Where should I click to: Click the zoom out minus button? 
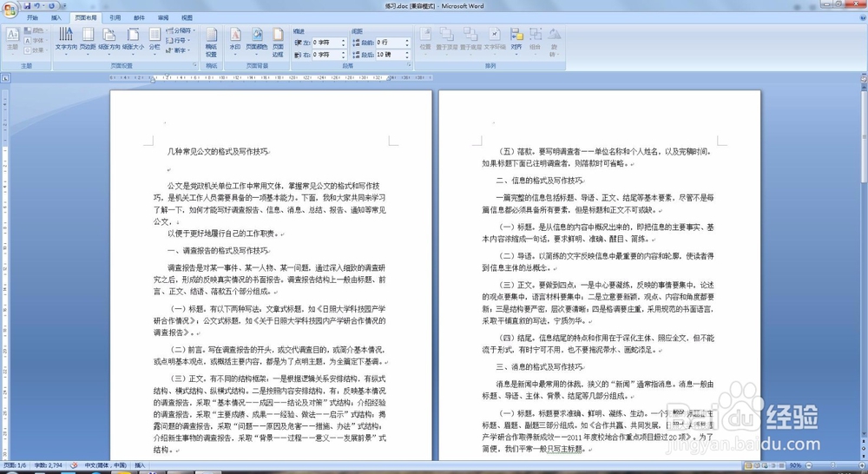tap(809, 465)
